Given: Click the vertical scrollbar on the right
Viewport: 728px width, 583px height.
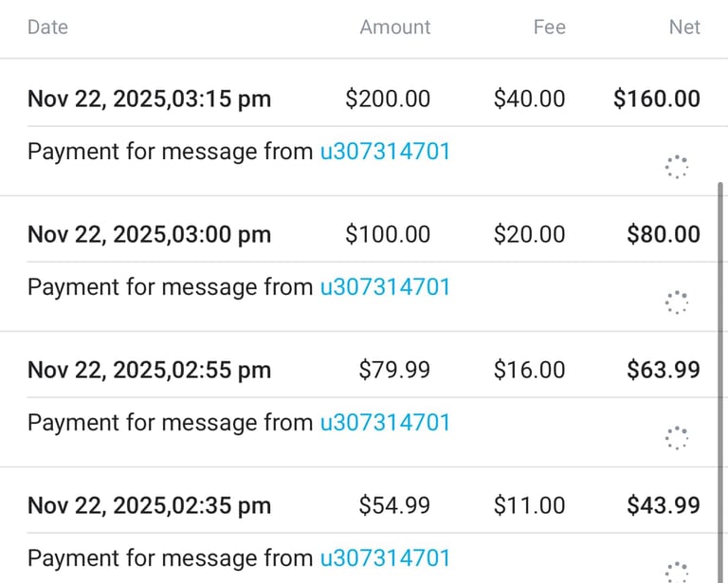Looking at the screenshot, I should pos(721,379).
